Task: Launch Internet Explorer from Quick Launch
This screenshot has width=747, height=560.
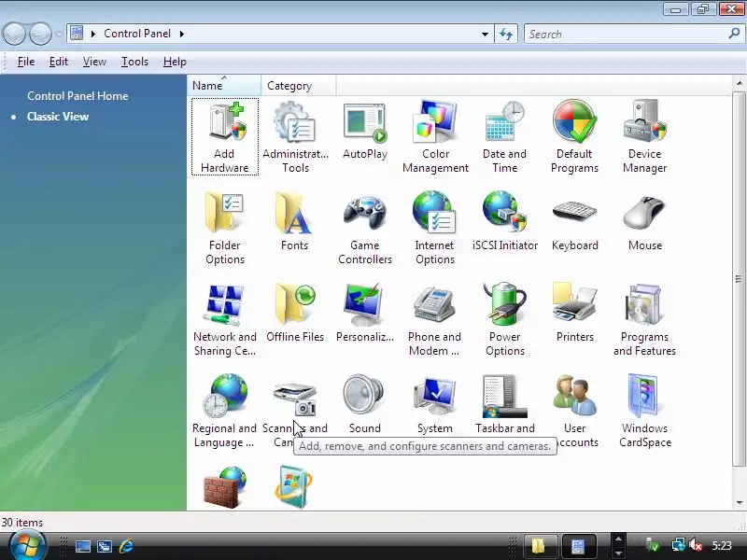Action: point(126,546)
